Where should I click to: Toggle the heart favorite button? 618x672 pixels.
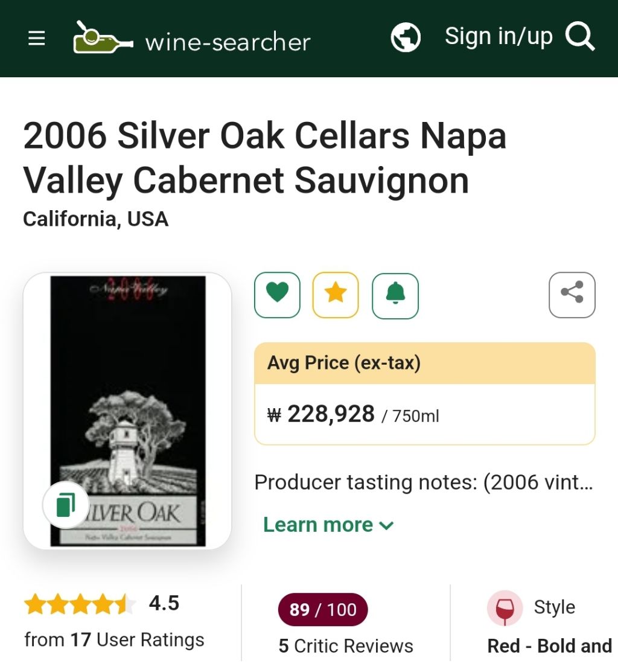point(277,295)
